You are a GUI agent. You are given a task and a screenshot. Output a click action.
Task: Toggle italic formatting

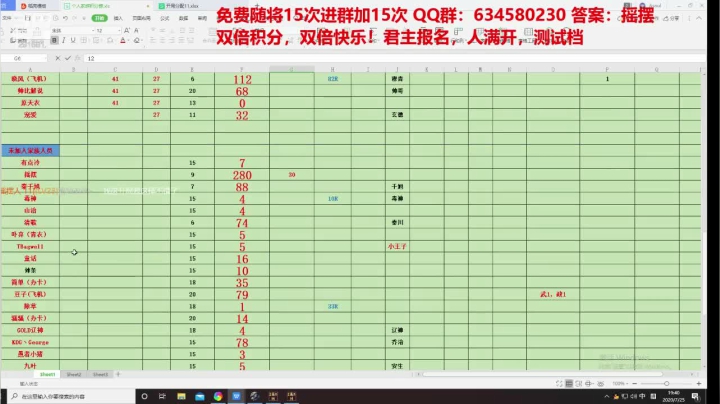click(63, 40)
